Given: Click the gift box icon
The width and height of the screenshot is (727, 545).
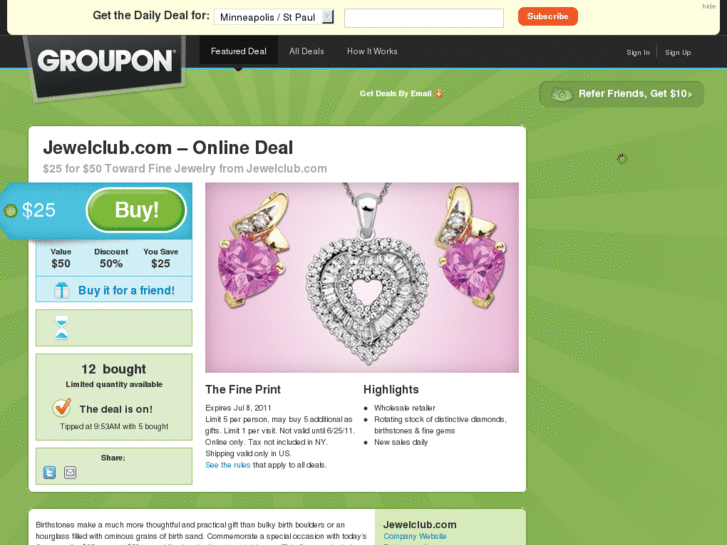Looking at the screenshot, I should click(x=62, y=290).
